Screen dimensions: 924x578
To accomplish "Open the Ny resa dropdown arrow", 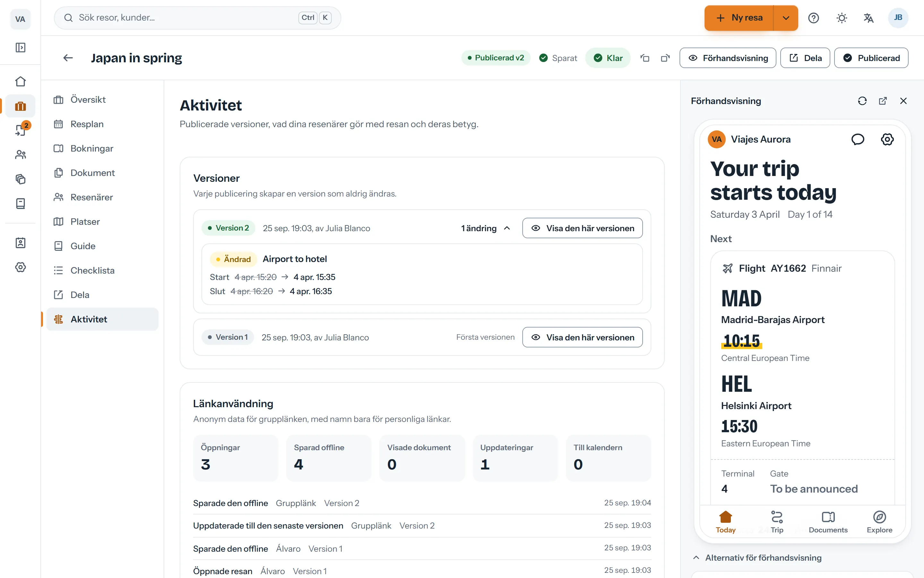I will [786, 18].
